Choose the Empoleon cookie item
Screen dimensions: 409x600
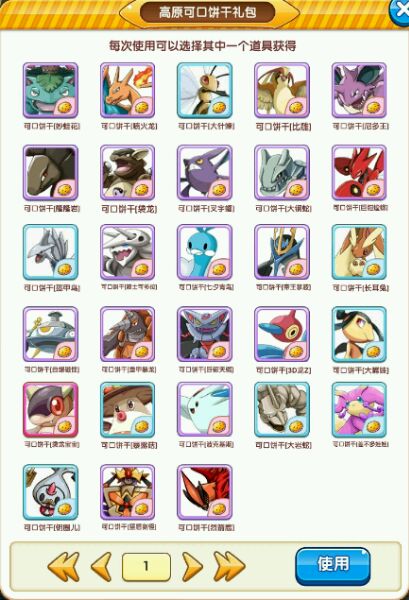coord(282,252)
